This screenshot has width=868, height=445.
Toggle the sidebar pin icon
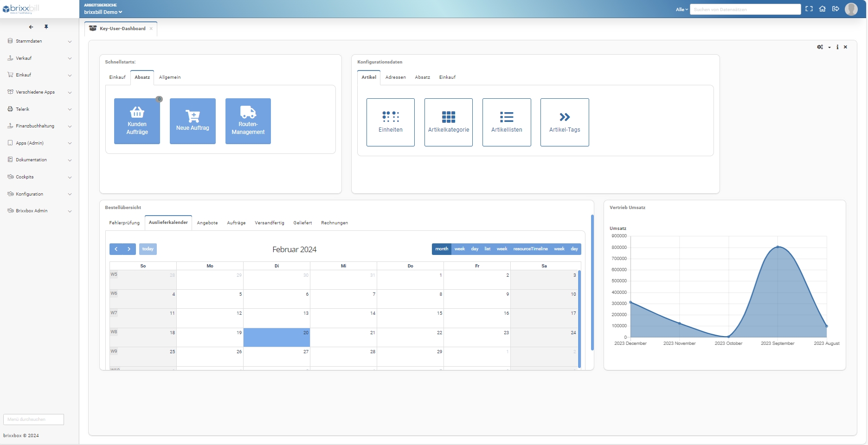tap(46, 27)
